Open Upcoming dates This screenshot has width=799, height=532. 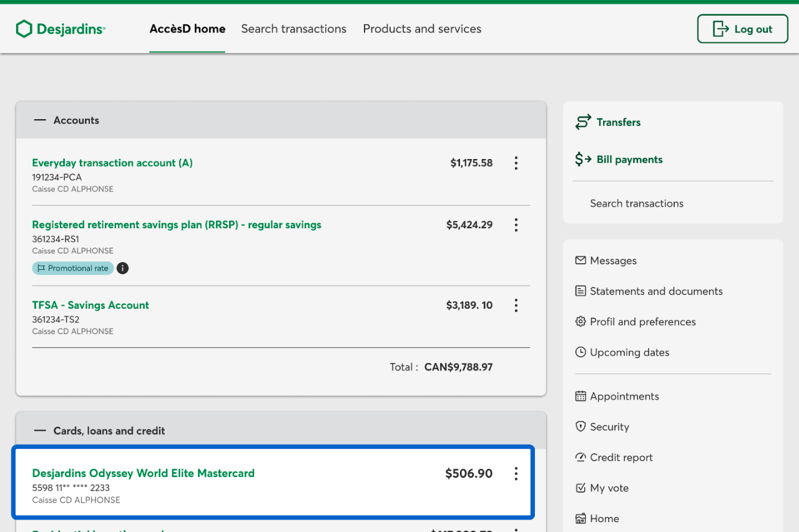tap(630, 352)
